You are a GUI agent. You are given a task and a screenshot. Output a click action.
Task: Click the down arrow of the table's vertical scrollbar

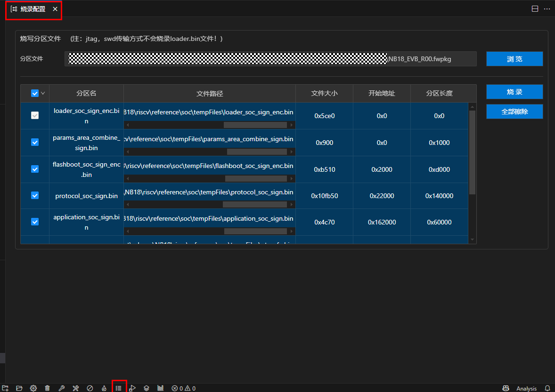pyautogui.click(x=473, y=240)
